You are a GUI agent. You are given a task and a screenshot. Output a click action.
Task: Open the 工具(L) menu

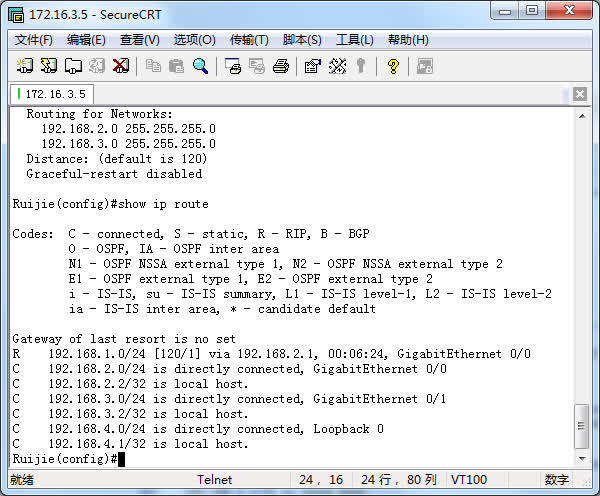(354, 40)
